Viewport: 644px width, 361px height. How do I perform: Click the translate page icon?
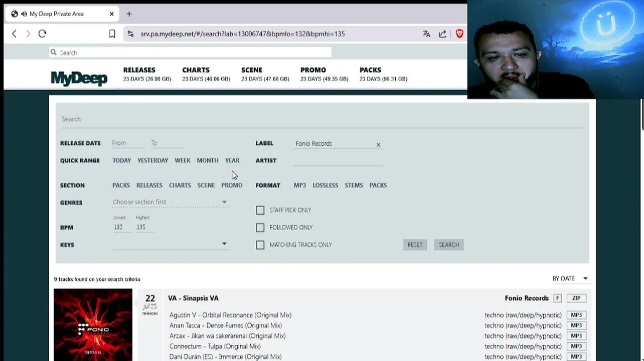426,34
